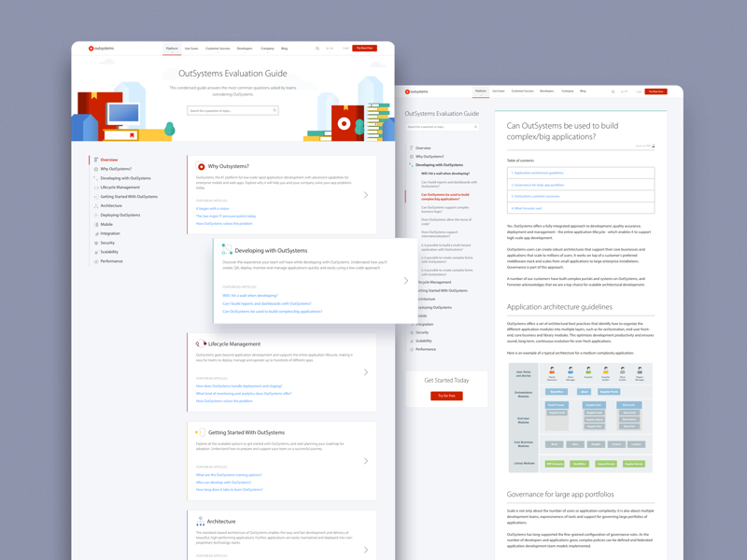
Task: Click OutSystems logo on the overview page
Action: pyautogui.click(x=101, y=49)
